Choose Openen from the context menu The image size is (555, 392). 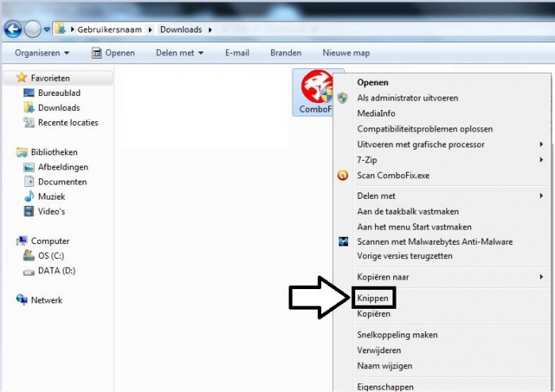pyautogui.click(x=373, y=82)
